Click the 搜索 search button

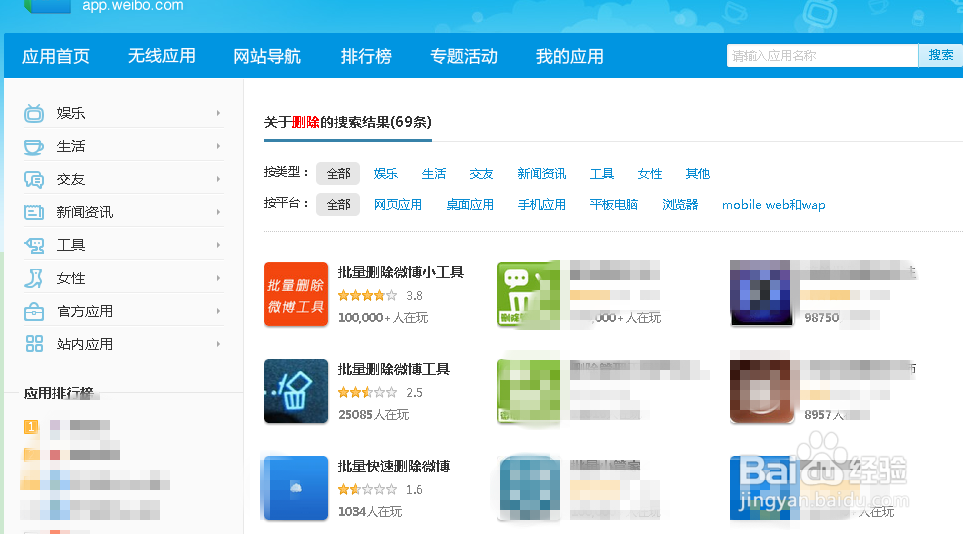[940, 55]
